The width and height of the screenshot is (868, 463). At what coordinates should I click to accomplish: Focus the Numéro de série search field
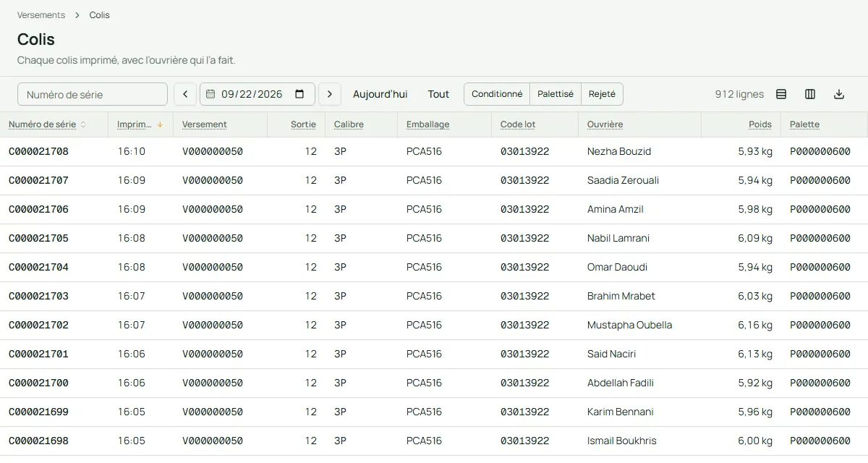coord(93,94)
